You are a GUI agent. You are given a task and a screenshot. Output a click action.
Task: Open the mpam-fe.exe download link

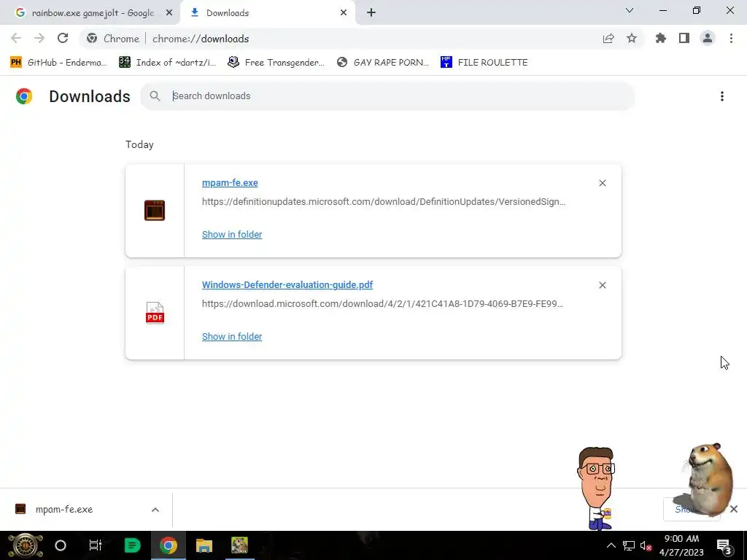point(230,183)
